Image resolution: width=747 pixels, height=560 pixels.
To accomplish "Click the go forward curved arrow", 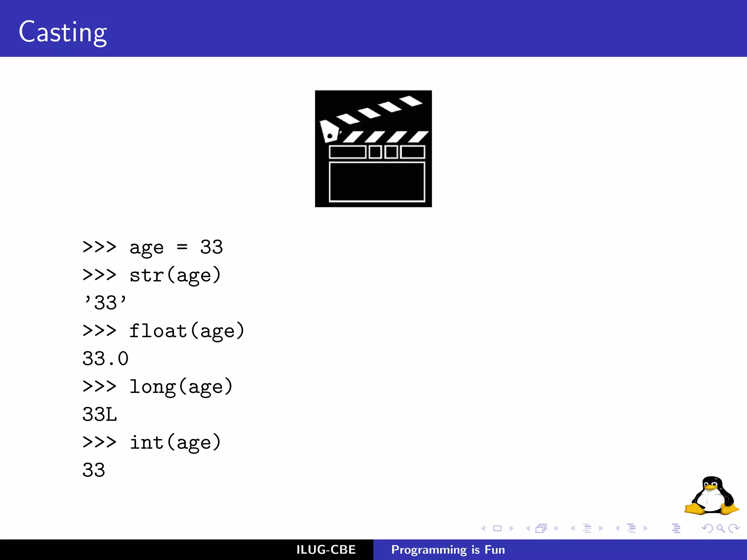I will click(x=734, y=528).
